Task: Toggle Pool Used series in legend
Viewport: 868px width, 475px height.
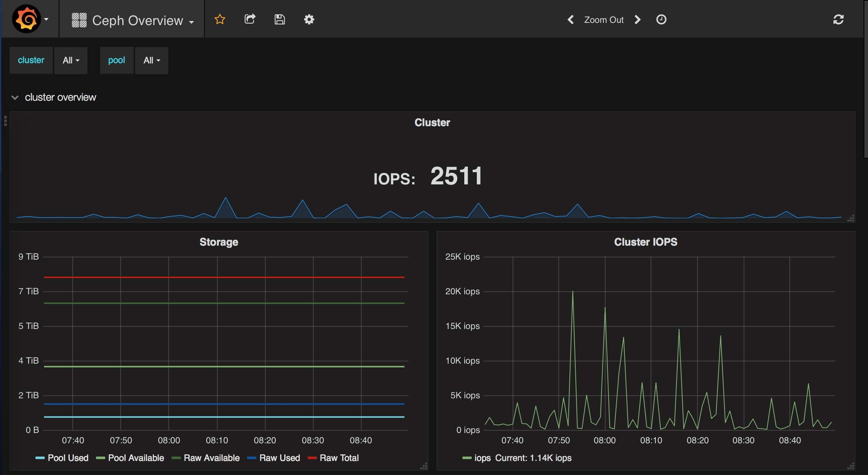Action: coord(68,458)
